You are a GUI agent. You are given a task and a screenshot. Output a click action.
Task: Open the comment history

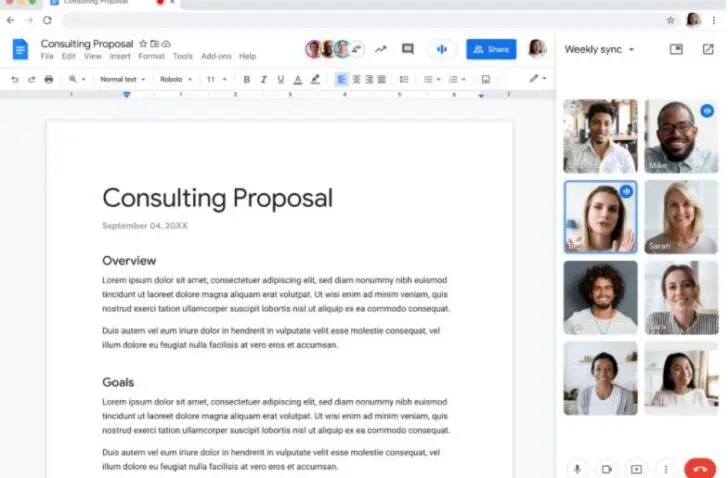(x=408, y=49)
